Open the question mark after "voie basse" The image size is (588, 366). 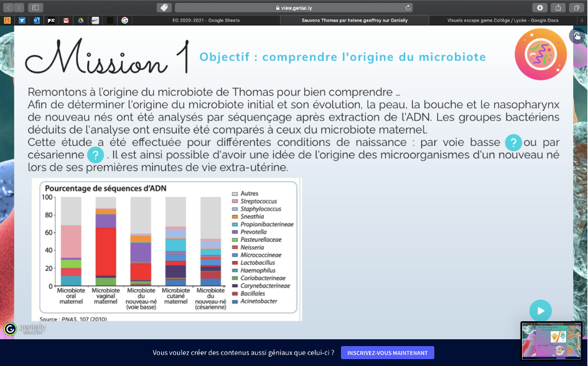[x=513, y=142]
